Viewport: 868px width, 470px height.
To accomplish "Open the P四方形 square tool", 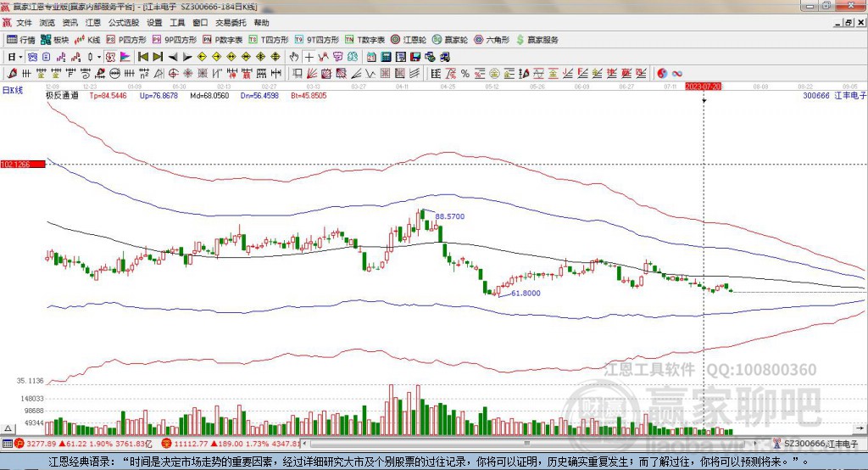I will point(126,40).
